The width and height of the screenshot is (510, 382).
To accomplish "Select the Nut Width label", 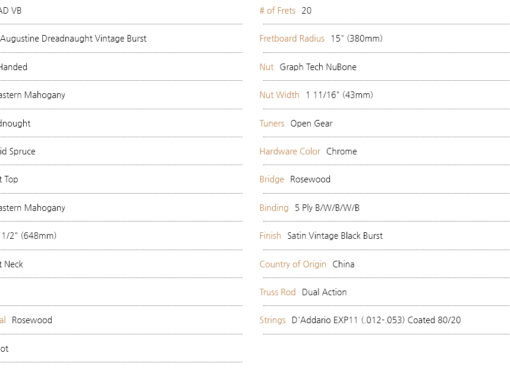I will (279, 95).
